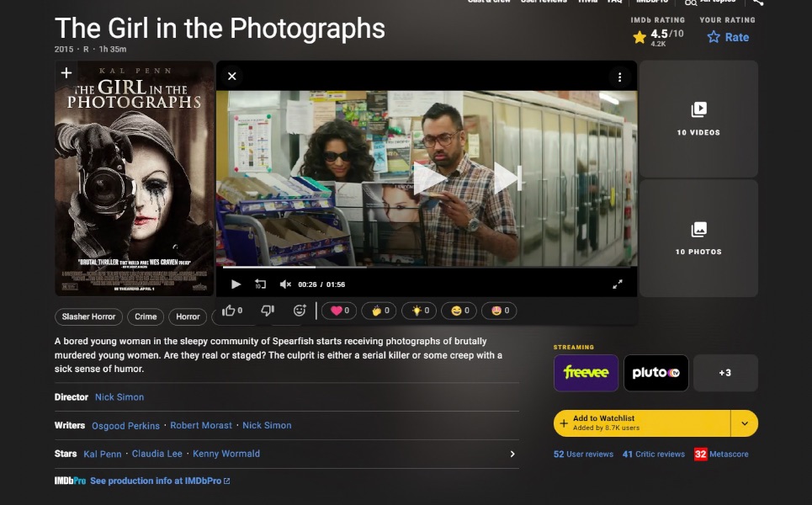
Task: Select the Crime genre chip
Action: (x=146, y=316)
